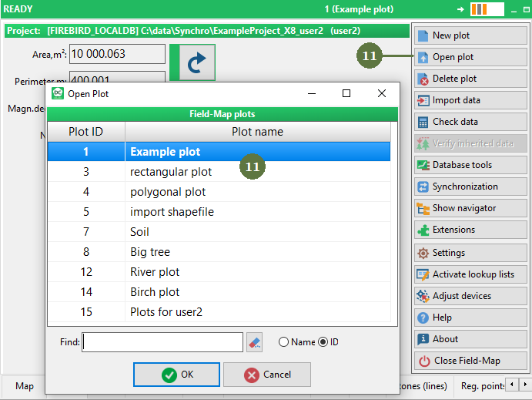Image resolution: width=532 pixels, height=400 pixels.
Task: Select the ID radio button
Action: [x=323, y=342]
